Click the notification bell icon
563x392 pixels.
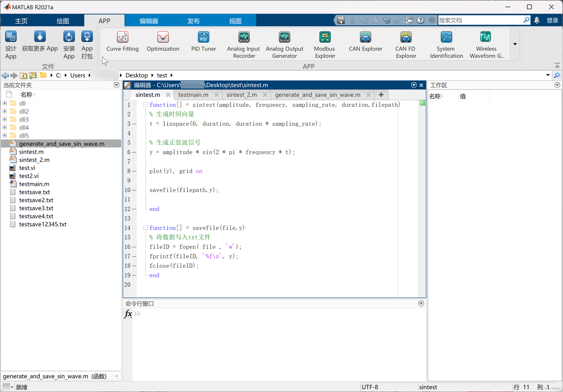click(x=537, y=20)
